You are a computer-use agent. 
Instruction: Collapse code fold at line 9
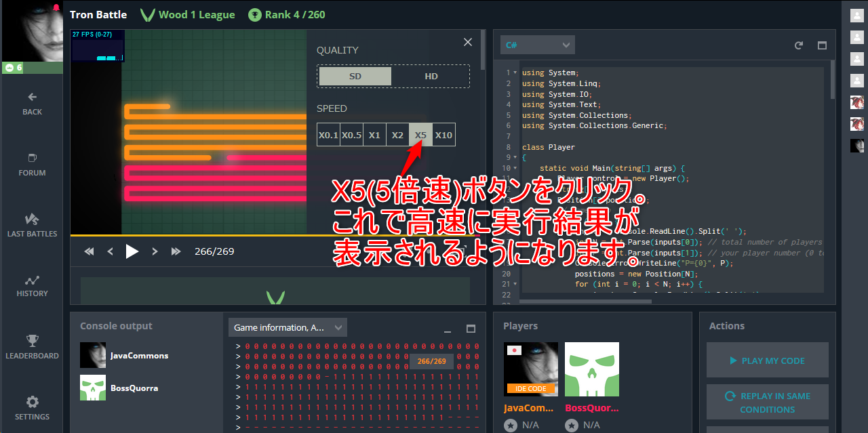[515, 158]
